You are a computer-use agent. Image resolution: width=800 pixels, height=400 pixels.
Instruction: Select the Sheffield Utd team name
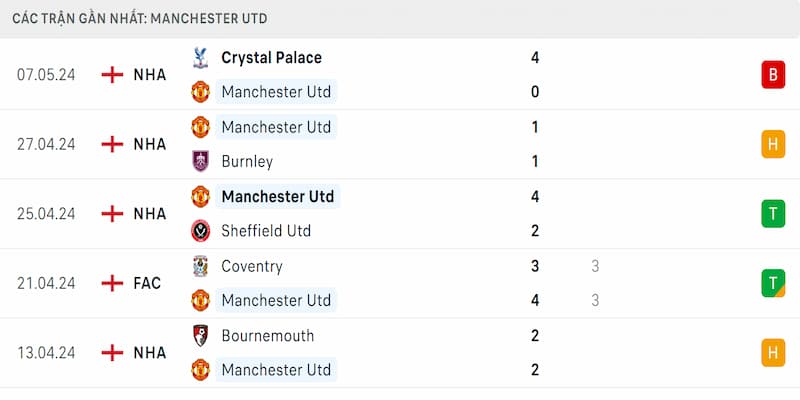click(x=265, y=231)
